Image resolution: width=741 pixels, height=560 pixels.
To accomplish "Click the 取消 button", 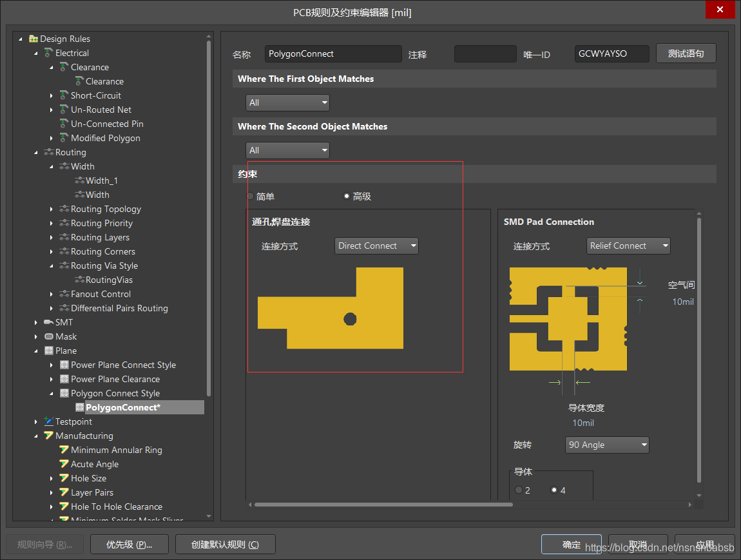I will pyautogui.click(x=638, y=545).
